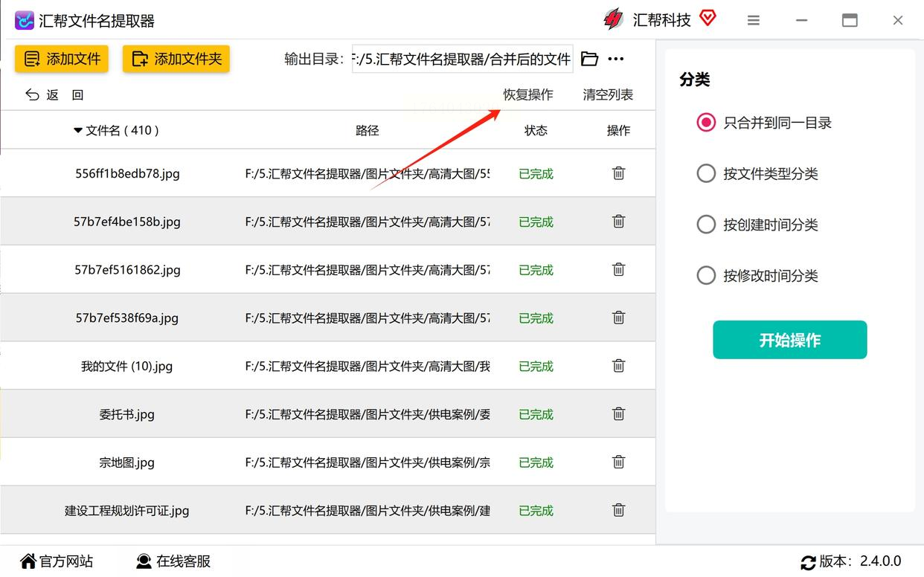Choose 按文件类型分类 radio option

[x=706, y=174]
